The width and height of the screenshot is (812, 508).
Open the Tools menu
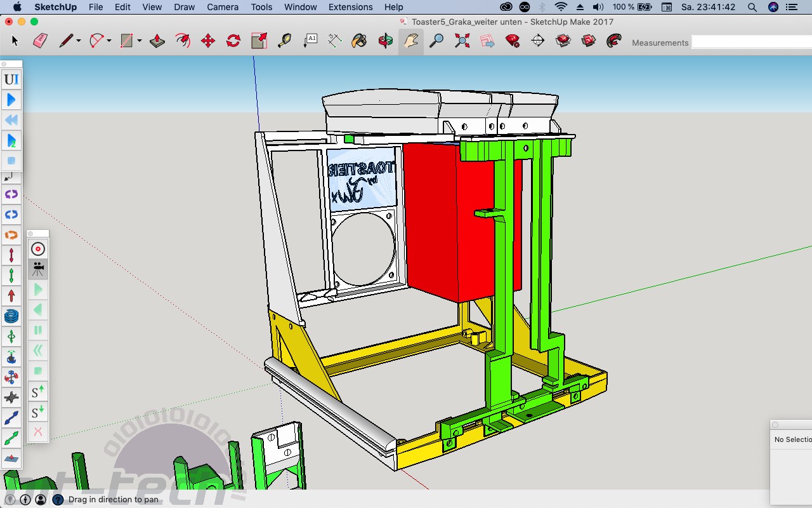click(261, 7)
